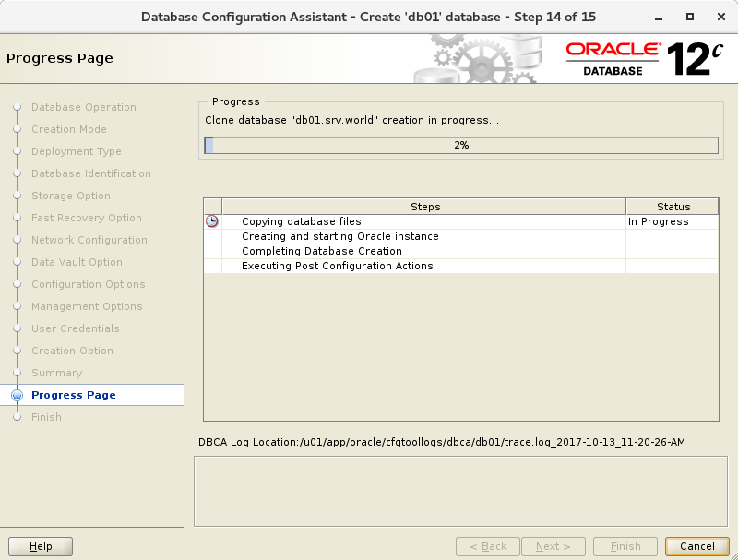
Task: Click the window title bar text
Action: (x=368, y=17)
